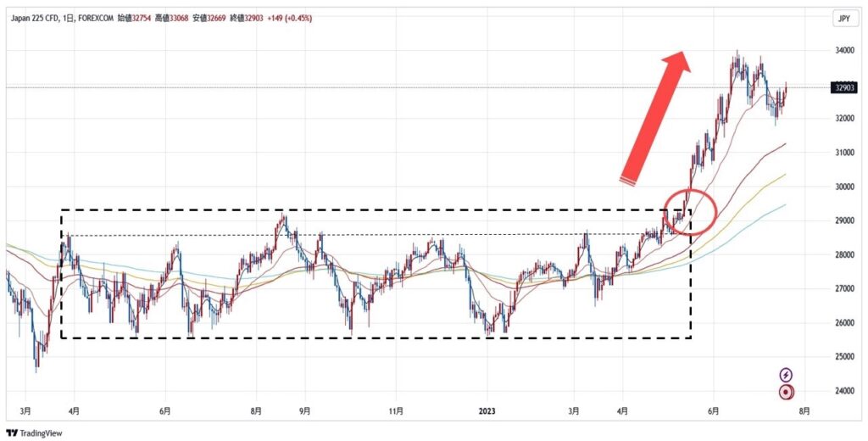868x441 pixels.
Task: Click the purple lightning bolt event icon
Action: tap(786, 374)
